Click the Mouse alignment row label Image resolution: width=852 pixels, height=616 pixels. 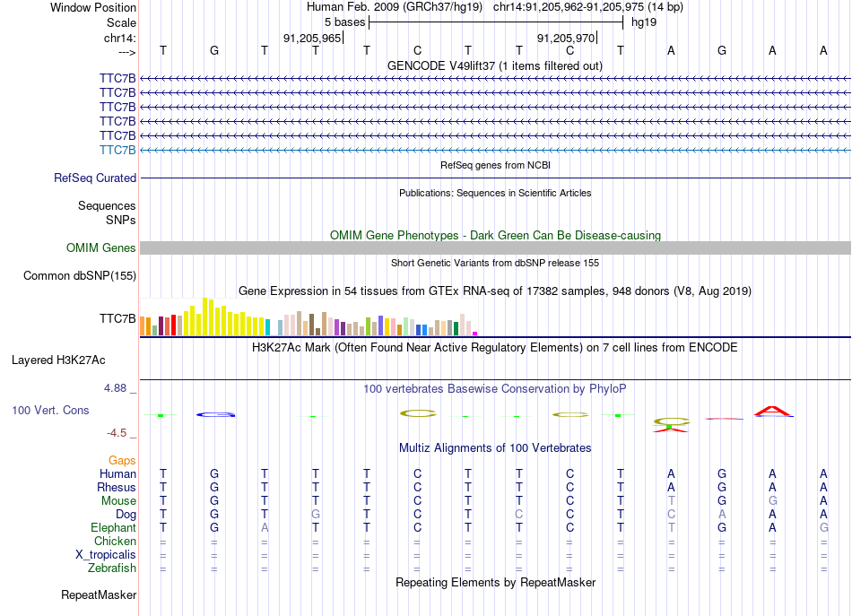(x=118, y=501)
